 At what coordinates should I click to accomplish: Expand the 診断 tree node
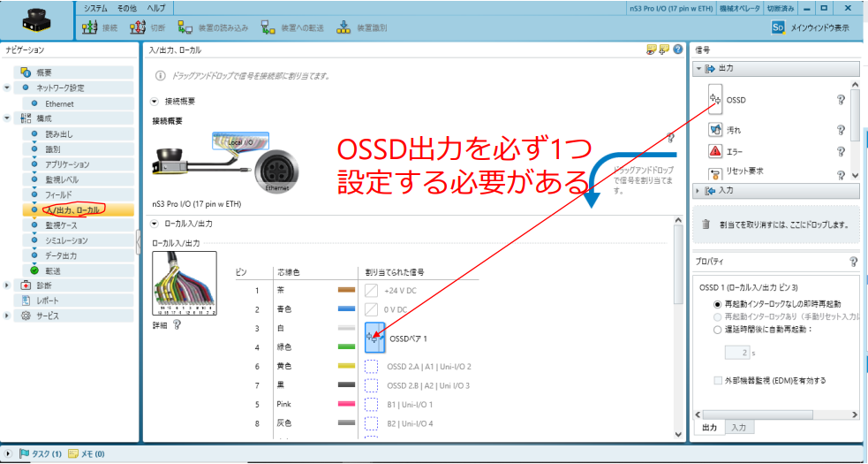tap(7, 285)
